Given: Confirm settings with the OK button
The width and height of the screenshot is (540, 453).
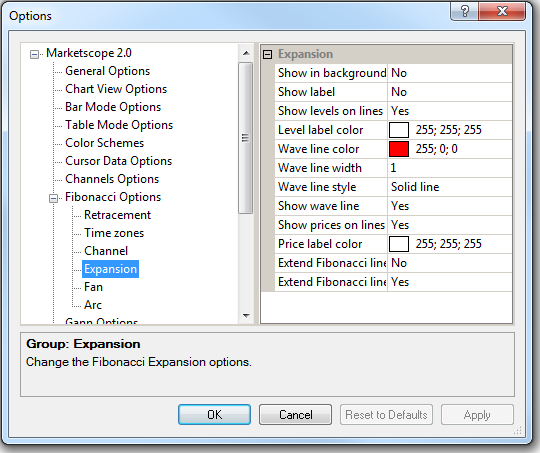Looking at the screenshot, I should (214, 415).
